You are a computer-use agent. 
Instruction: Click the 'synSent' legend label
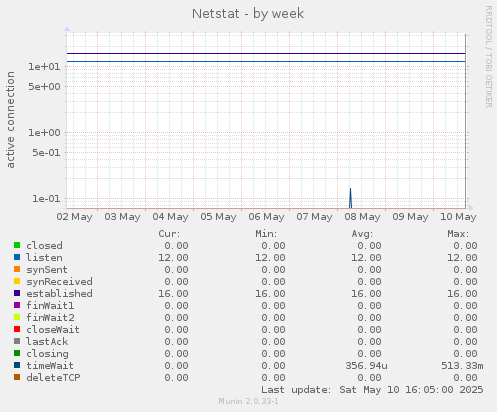[x=47, y=270]
